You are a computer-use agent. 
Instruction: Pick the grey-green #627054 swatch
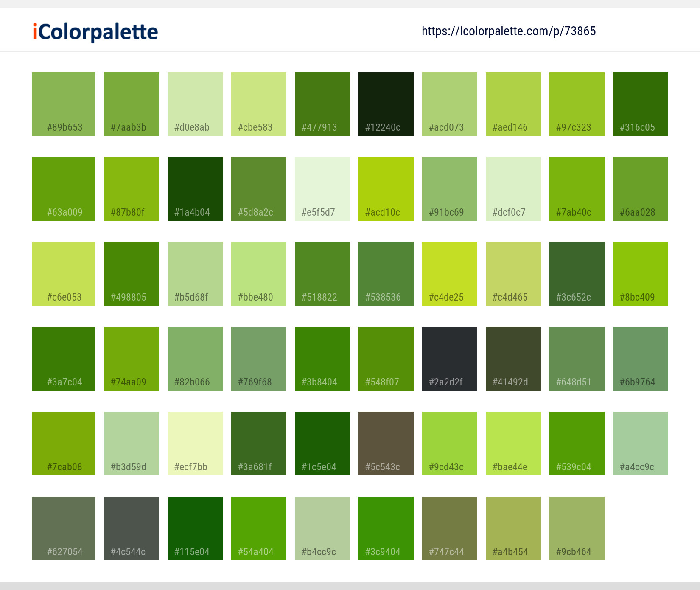[64, 528]
